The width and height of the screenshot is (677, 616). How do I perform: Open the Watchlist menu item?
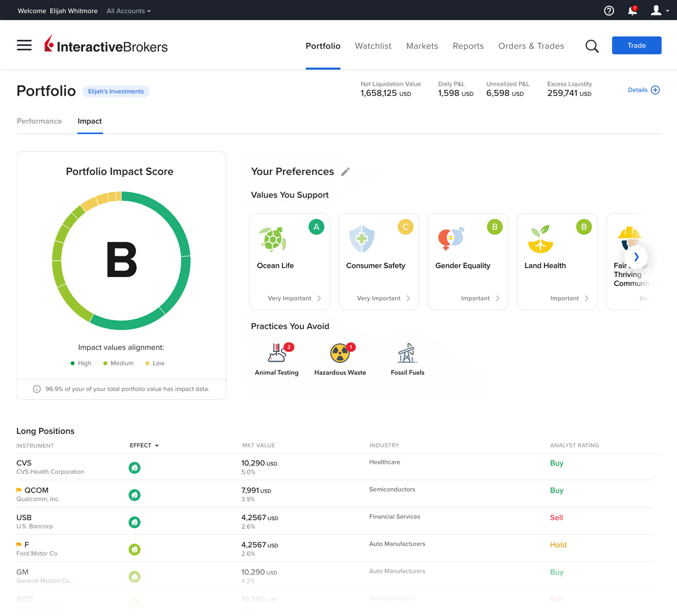click(373, 46)
